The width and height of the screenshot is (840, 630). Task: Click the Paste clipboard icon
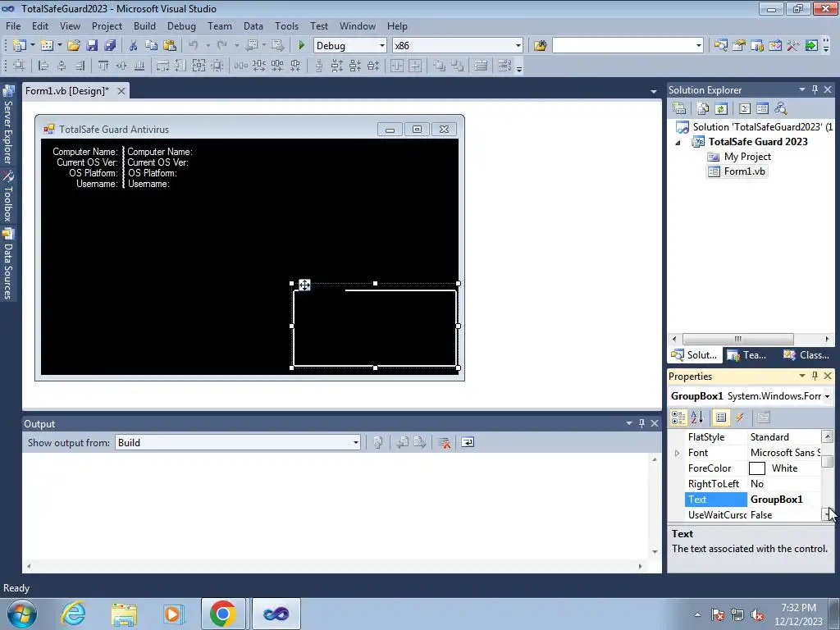[170, 46]
